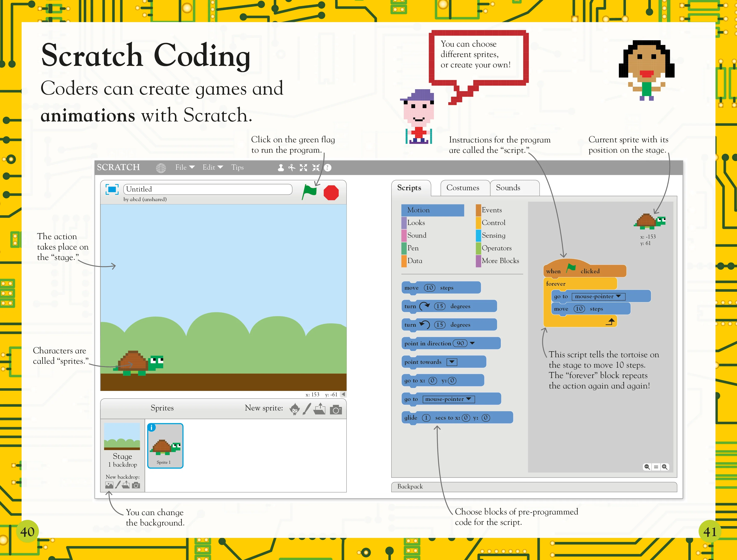The height and width of the screenshot is (560, 737).
Task: Open point in direction 90 dropdown
Action: click(x=472, y=343)
